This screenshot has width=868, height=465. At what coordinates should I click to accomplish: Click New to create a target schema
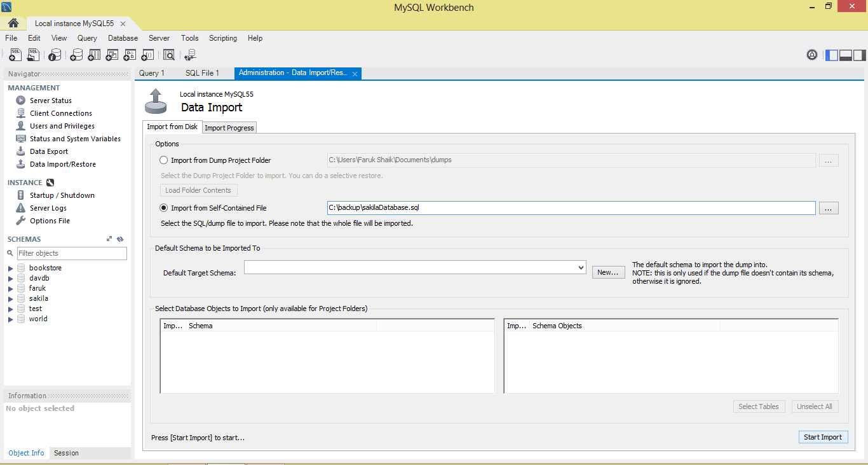[607, 272]
